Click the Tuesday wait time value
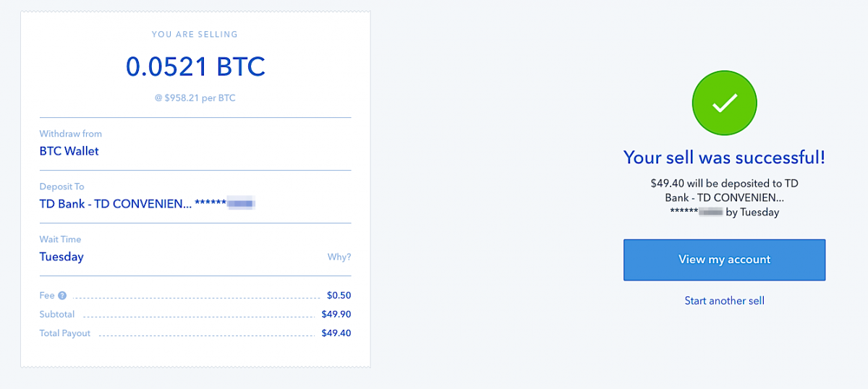This screenshot has width=868, height=389. tap(61, 257)
